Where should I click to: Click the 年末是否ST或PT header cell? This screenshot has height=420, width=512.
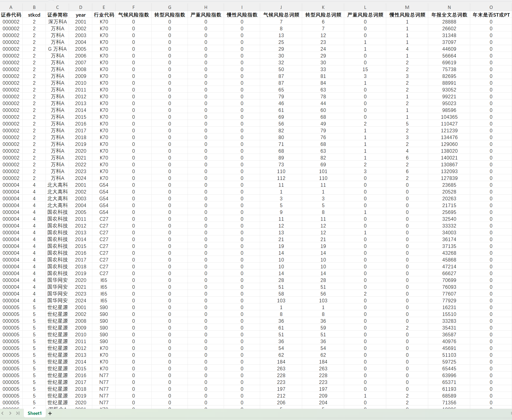(x=491, y=15)
